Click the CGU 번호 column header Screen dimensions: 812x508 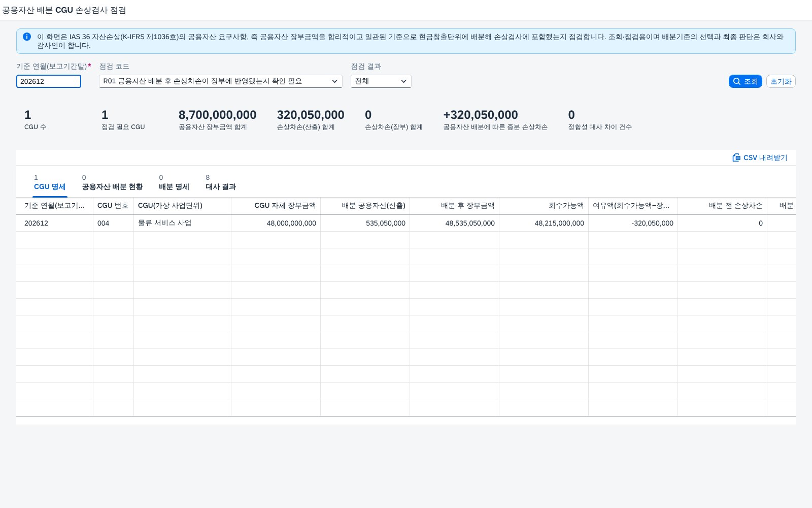point(113,206)
